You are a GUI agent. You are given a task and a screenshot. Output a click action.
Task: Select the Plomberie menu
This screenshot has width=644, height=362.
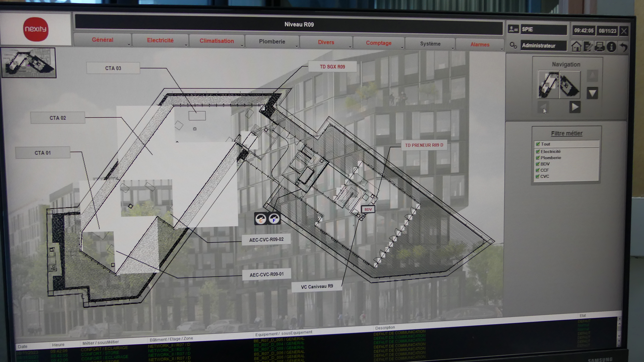click(x=272, y=42)
